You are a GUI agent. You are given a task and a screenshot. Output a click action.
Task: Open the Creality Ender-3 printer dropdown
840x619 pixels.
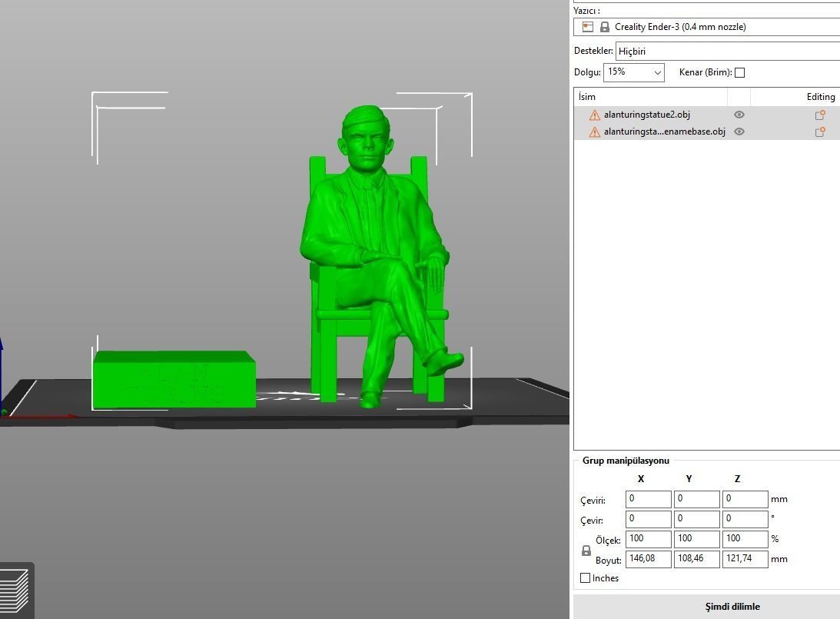click(x=706, y=27)
